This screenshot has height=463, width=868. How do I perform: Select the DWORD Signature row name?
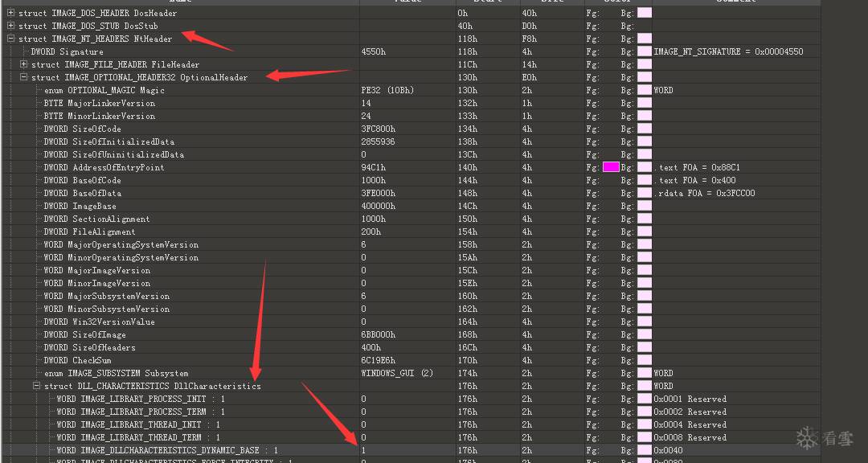tap(67, 51)
